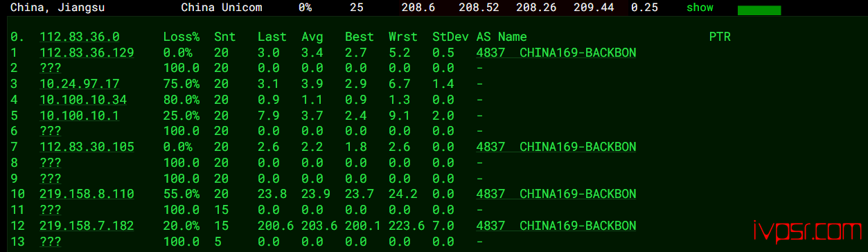Click the 'Loss%' column header
The width and height of the screenshot is (868, 252).
[181, 37]
